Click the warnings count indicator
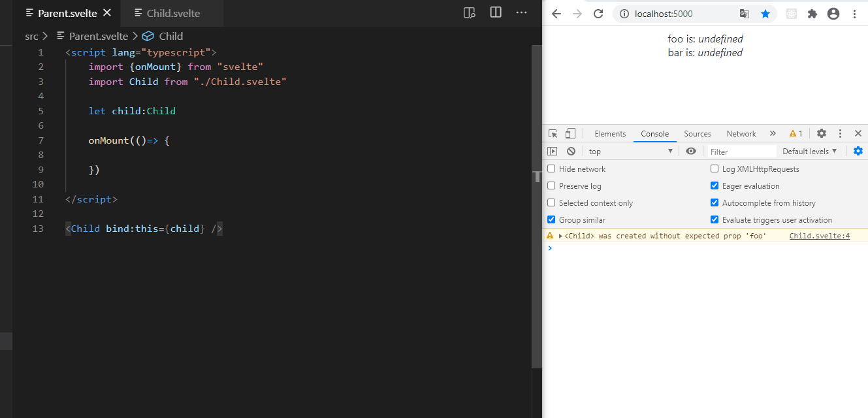The image size is (868, 418). click(796, 134)
